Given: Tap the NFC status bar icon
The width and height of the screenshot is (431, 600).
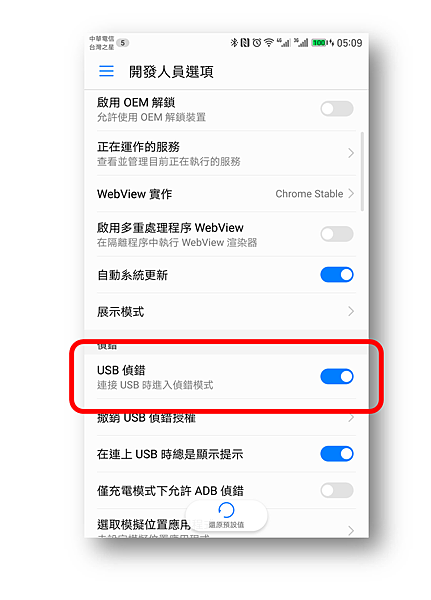Looking at the screenshot, I should point(245,42).
